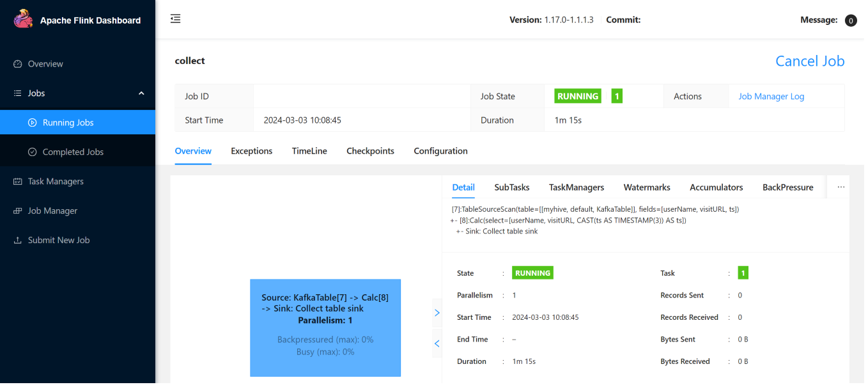Select the Accumulators tab
The width and height of the screenshot is (868, 387).
pyautogui.click(x=717, y=187)
